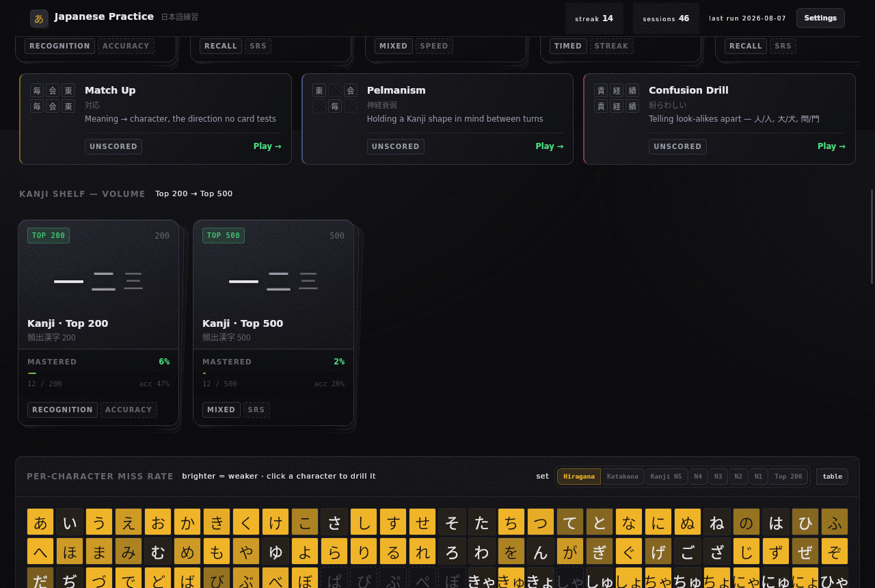The image size is (875, 588).
Task: Click the Confusion Drill look-alike icon
Action: point(617,98)
